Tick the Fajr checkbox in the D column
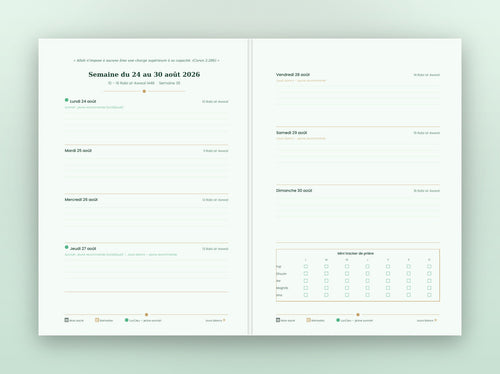 429,266
